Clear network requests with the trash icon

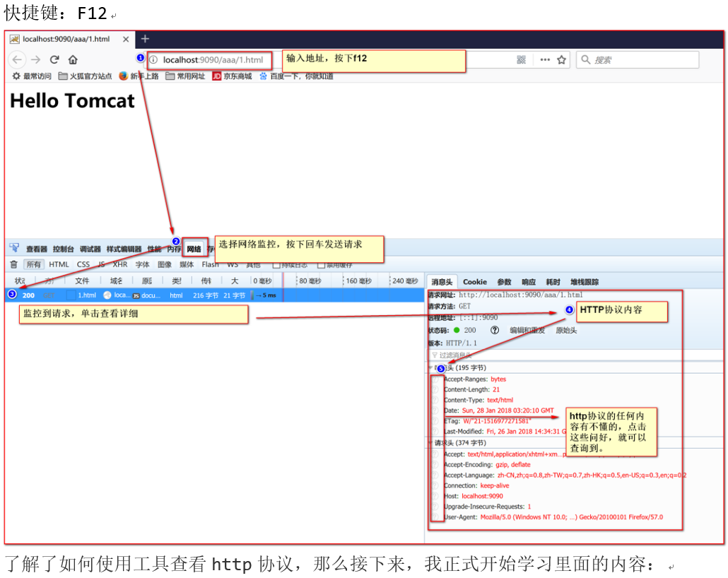pos(14,264)
